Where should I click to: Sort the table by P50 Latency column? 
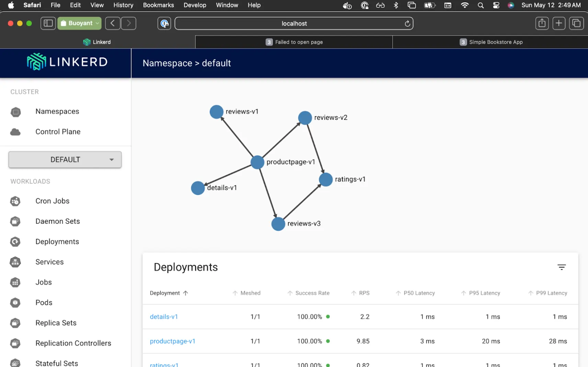click(x=415, y=293)
